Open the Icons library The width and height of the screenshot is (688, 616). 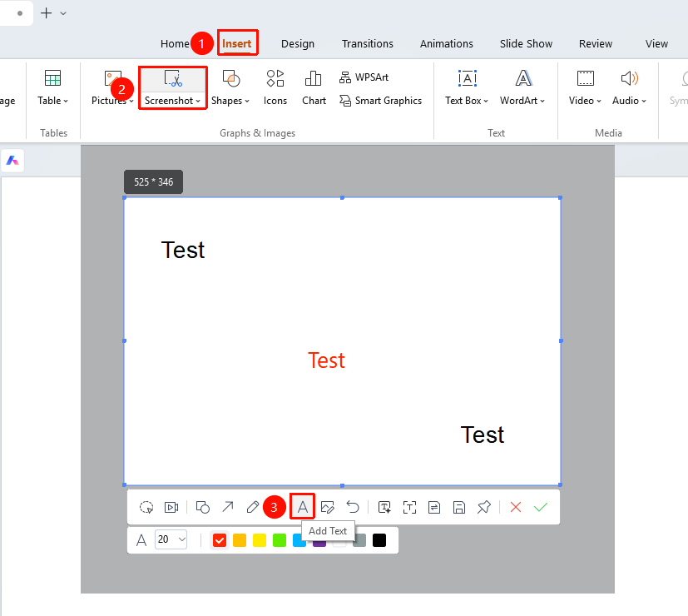point(275,87)
